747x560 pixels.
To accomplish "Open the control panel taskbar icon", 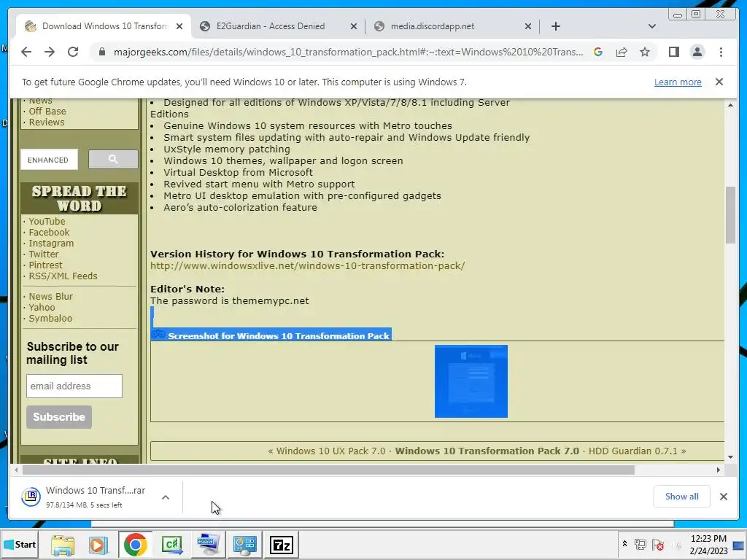I will (245, 545).
